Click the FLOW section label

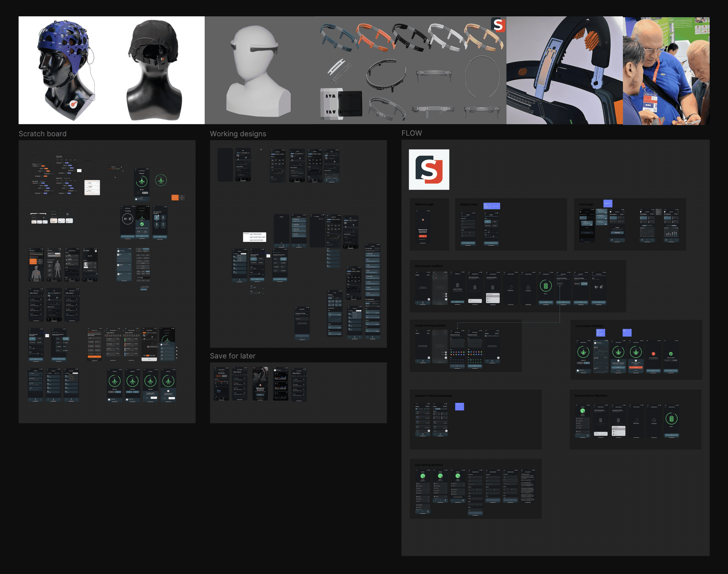coord(411,133)
